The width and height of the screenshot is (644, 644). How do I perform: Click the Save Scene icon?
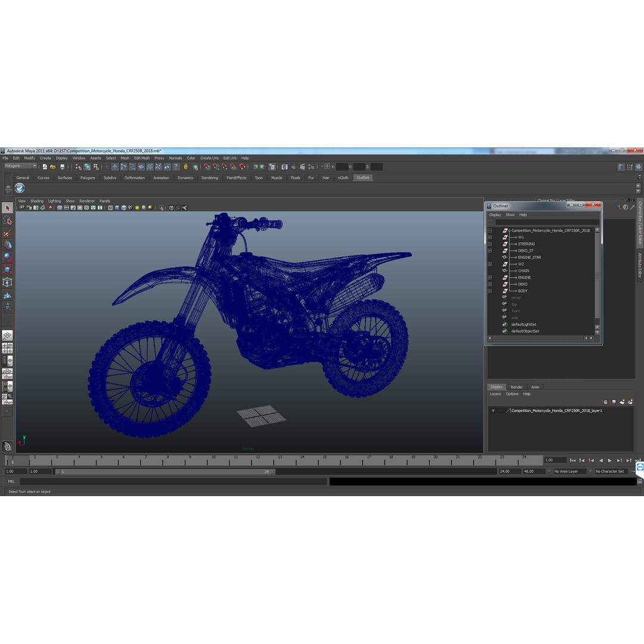point(62,167)
